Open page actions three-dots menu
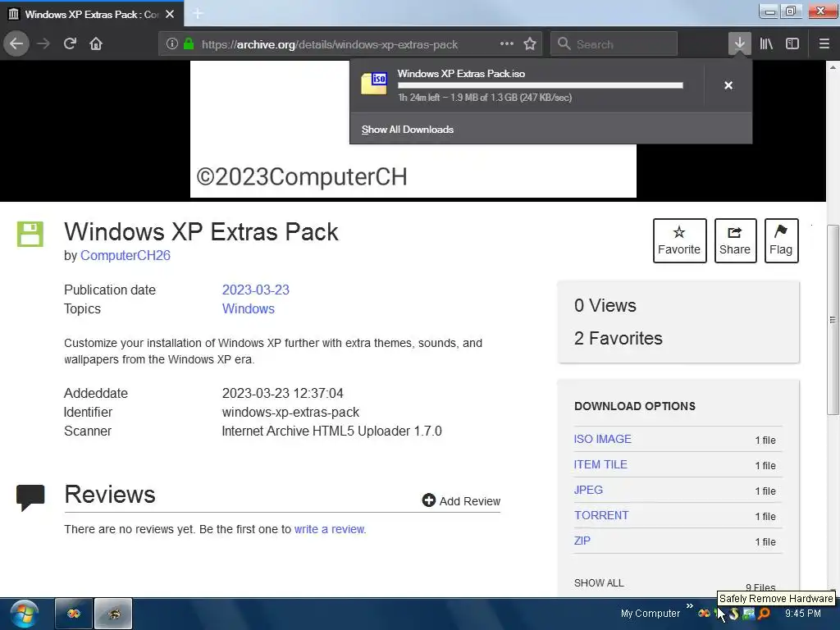This screenshot has width=840, height=630. (507, 43)
